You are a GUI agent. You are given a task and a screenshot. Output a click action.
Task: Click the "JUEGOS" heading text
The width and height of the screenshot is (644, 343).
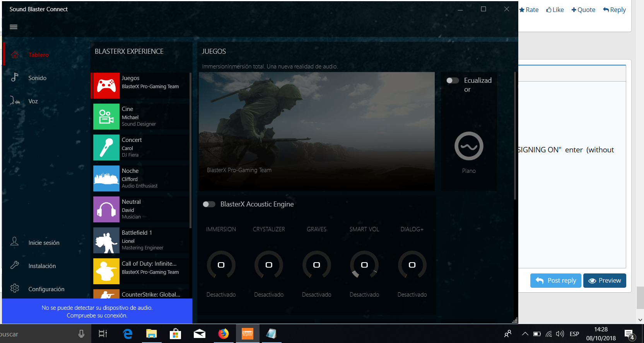(x=214, y=51)
